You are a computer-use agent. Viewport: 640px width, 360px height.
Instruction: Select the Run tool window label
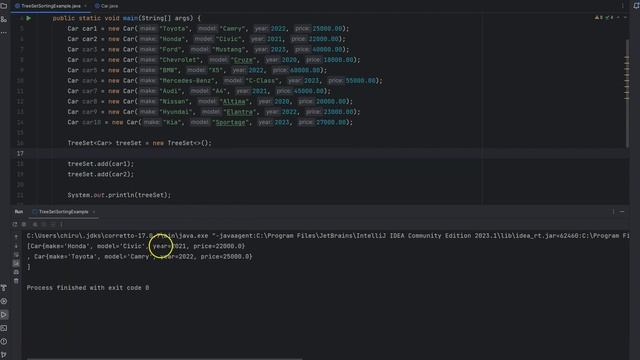(19, 211)
